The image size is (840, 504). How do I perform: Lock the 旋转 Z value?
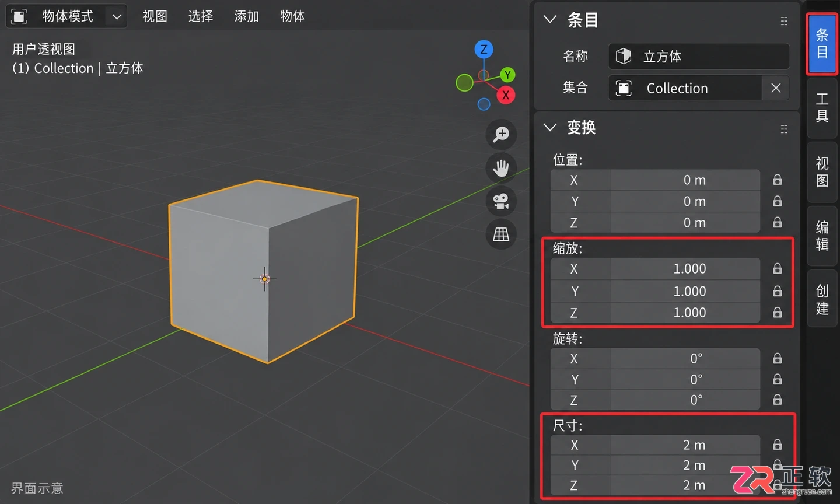click(x=778, y=400)
